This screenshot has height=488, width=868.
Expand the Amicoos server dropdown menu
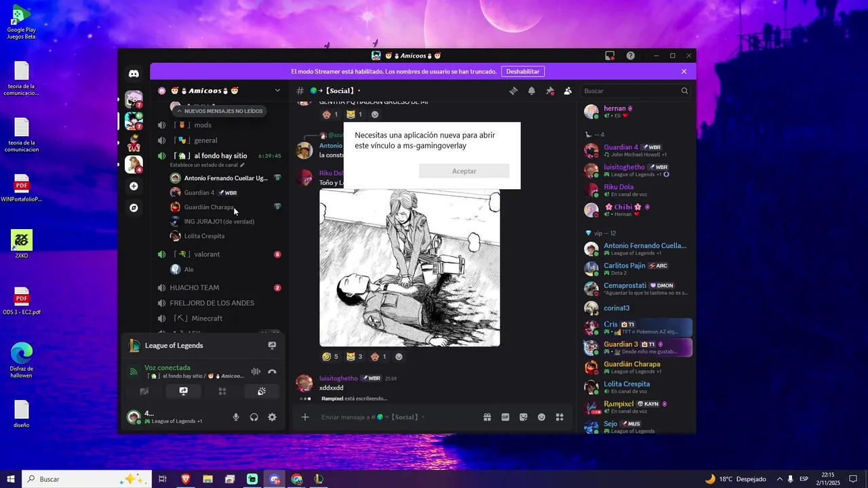click(277, 90)
